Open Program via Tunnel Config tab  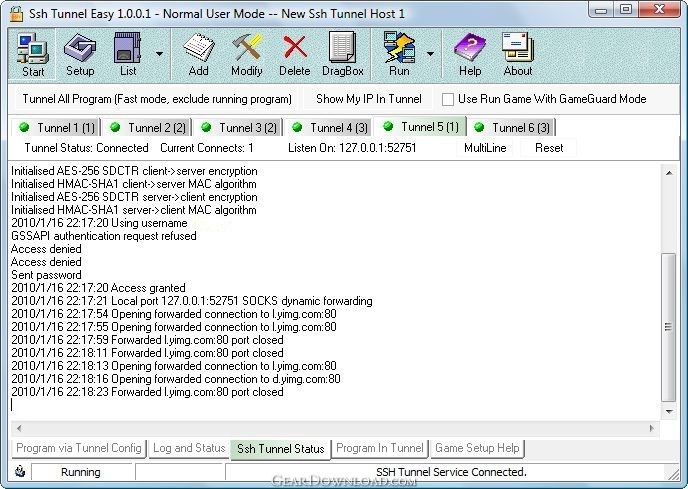(79, 448)
